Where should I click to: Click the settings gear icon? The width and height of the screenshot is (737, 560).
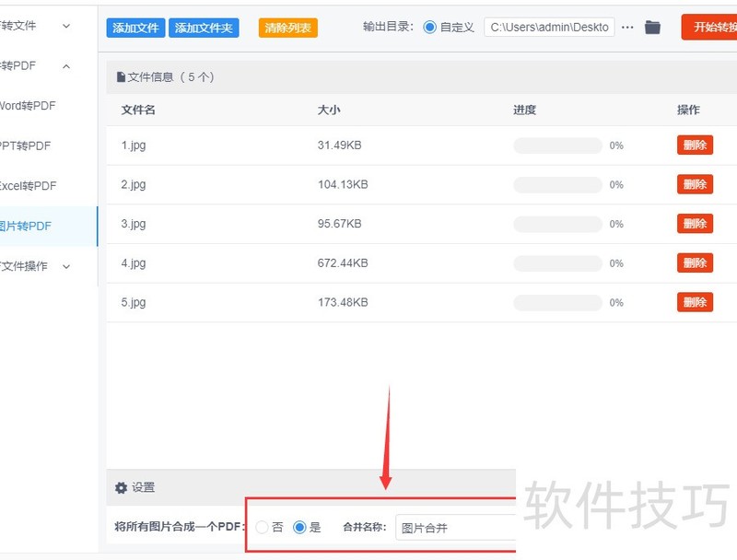tap(121, 488)
